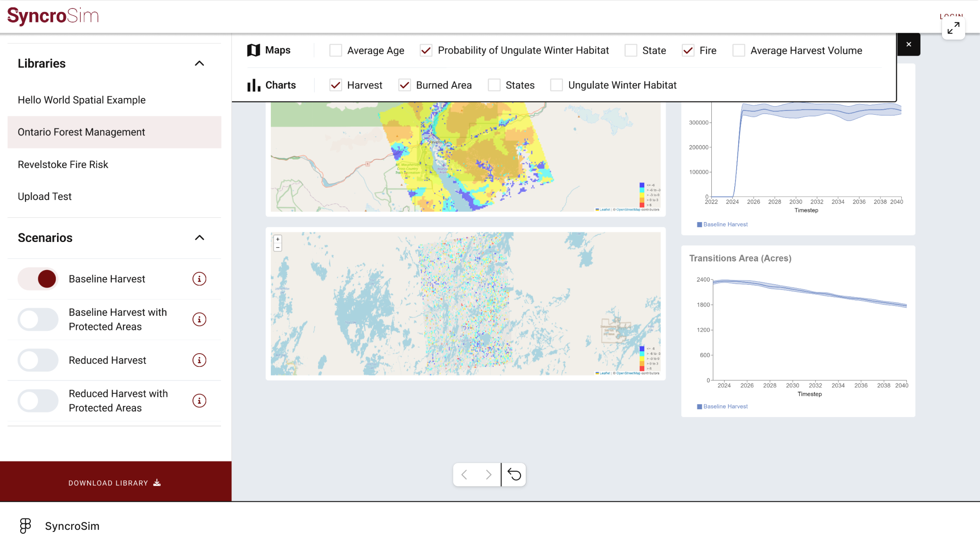Select Revelstoke Fire Risk library

63,164
